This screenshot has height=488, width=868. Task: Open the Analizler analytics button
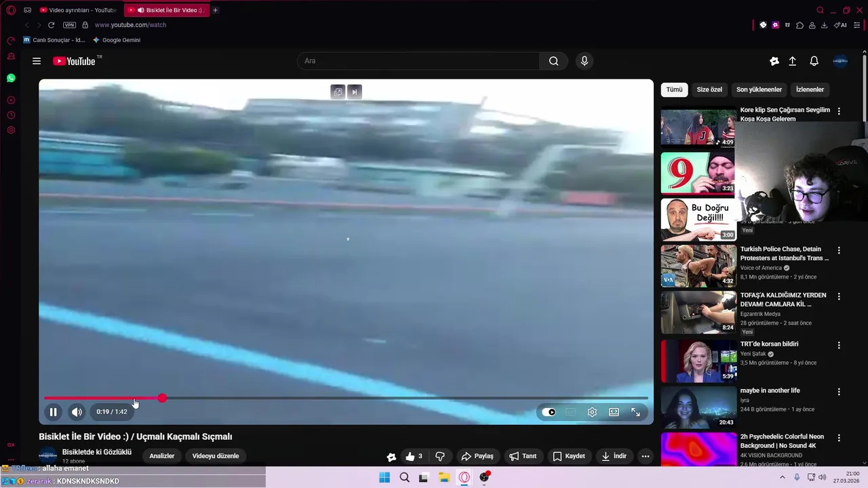coord(162,456)
